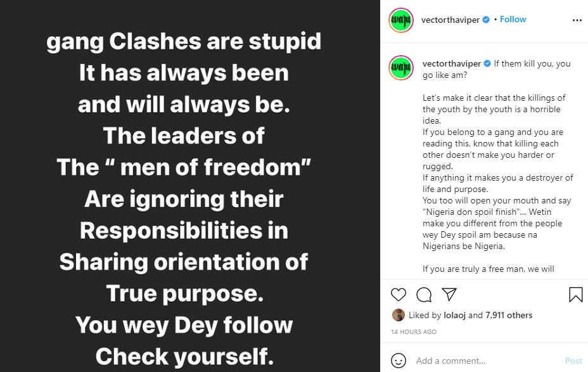The image size is (588, 372).
Task: Open the three-dot more options menu
Action: pyautogui.click(x=577, y=20)
